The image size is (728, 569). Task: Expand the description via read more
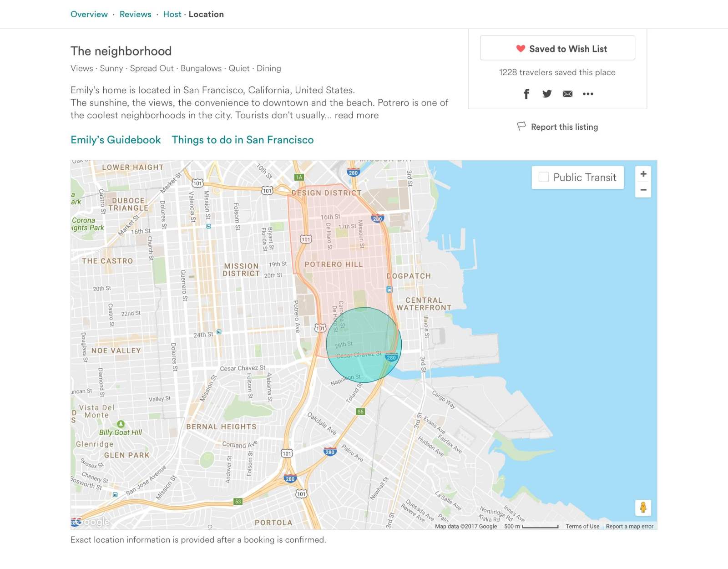coord(356,115)
